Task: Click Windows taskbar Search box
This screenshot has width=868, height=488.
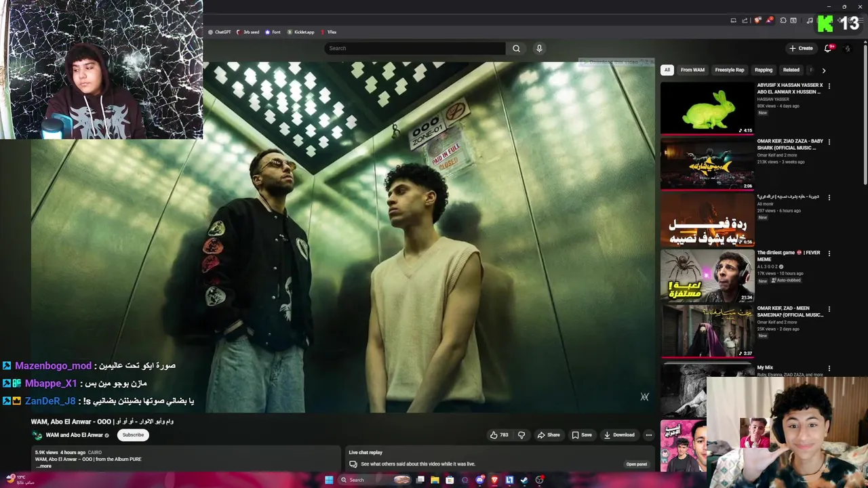Action: [x=376, y=480]
